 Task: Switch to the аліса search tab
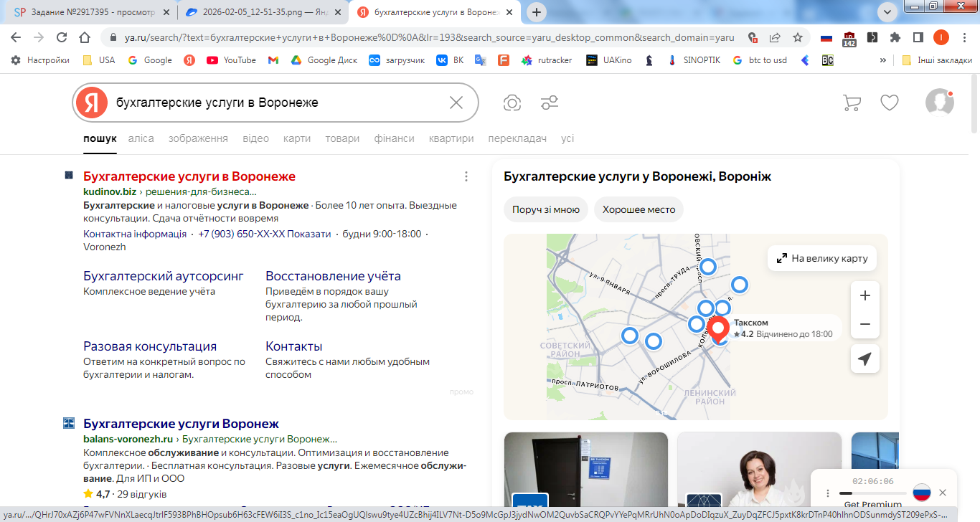click(141, 138)
